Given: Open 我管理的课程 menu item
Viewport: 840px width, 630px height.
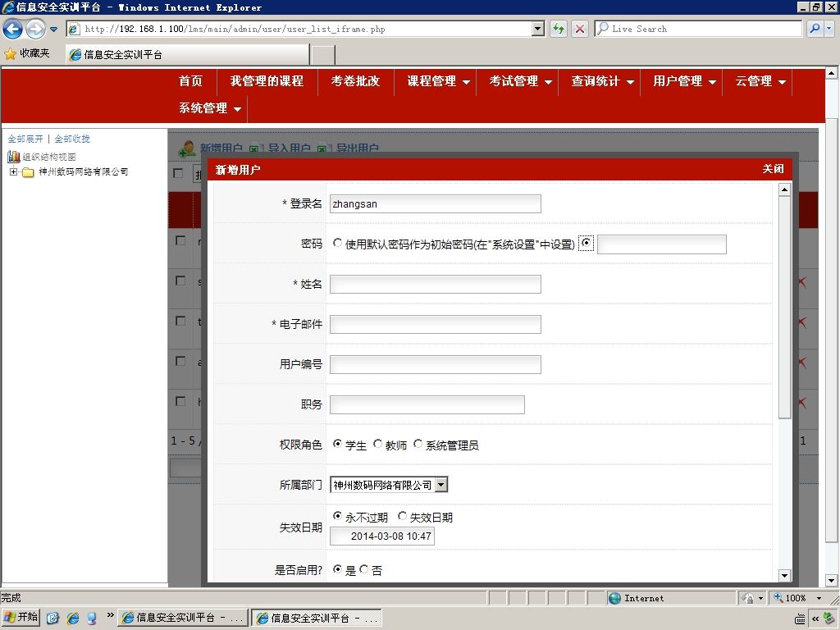Looking at the screenshot, I should click(267, 81).
